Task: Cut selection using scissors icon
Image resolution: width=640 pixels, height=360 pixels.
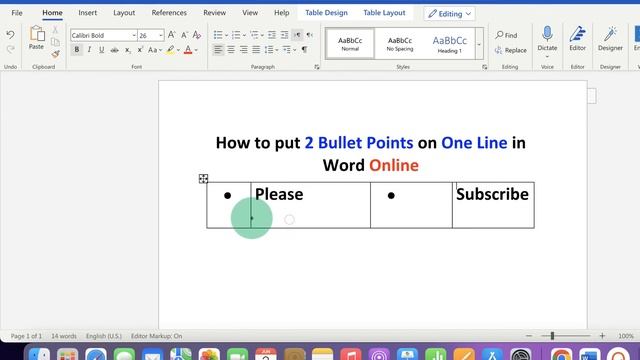Action: (55, 30)
